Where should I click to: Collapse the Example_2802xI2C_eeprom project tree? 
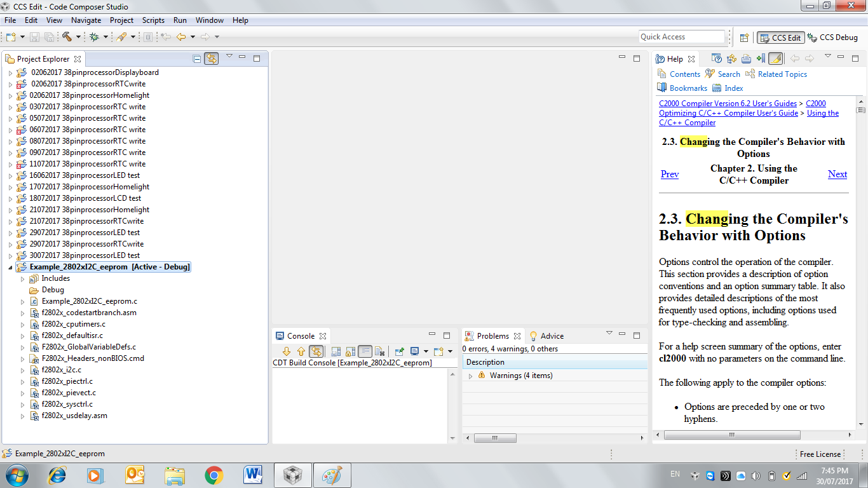10,267
